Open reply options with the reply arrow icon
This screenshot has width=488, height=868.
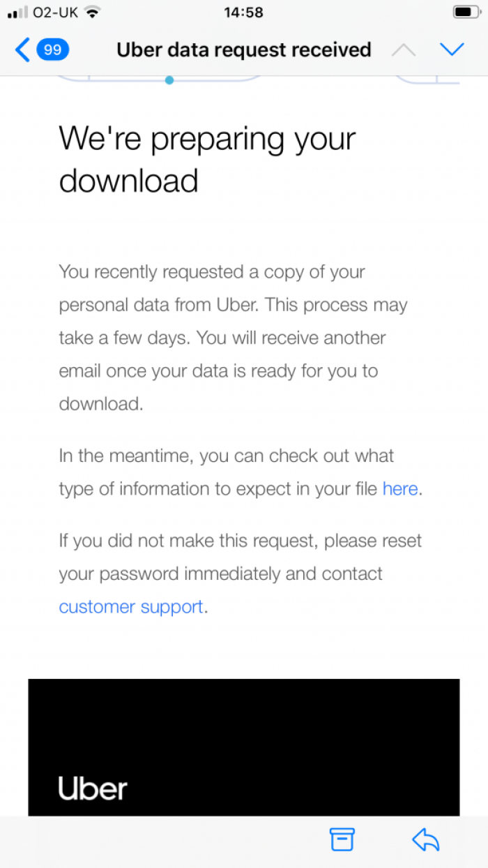pyautogui.click(x=426, y=839)
